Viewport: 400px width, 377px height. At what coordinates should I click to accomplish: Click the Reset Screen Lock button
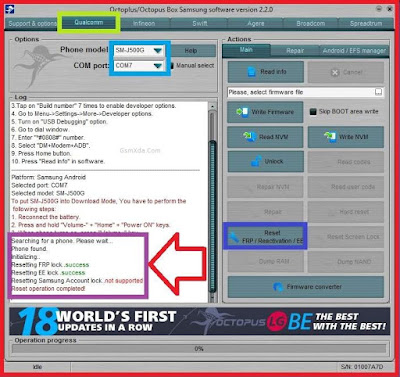coord(346,237)
